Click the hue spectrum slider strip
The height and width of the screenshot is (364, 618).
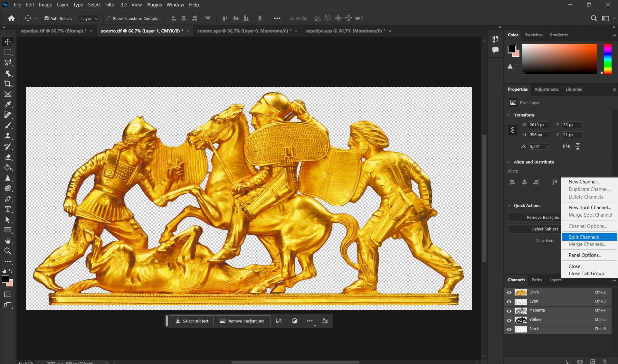(607, 59)
